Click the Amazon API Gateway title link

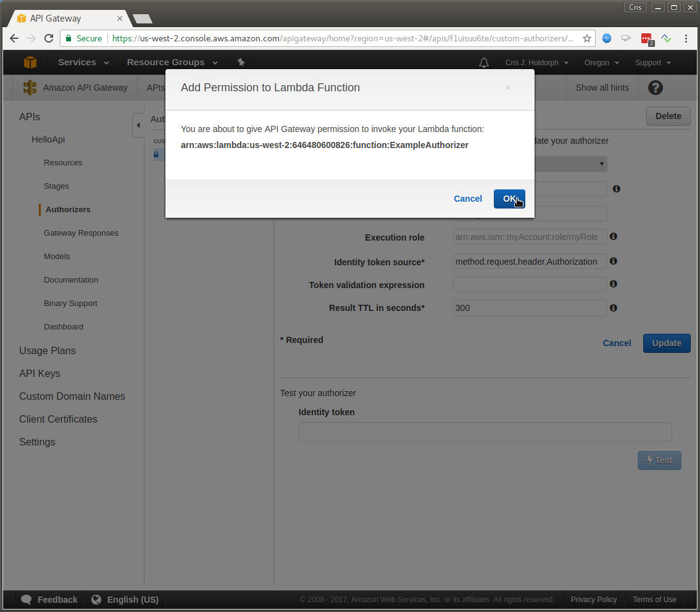pyautogui.click(x=85, y=88)
